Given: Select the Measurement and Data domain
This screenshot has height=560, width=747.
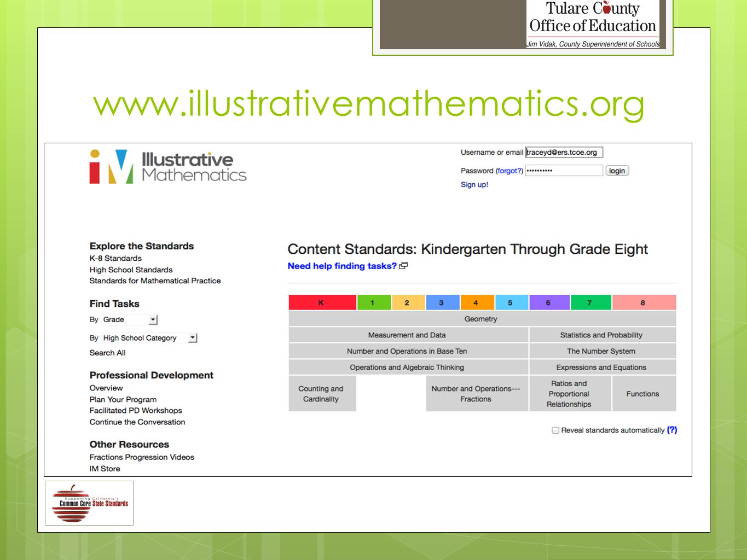Looking at the screenshot, I should (x=408, y=335).
